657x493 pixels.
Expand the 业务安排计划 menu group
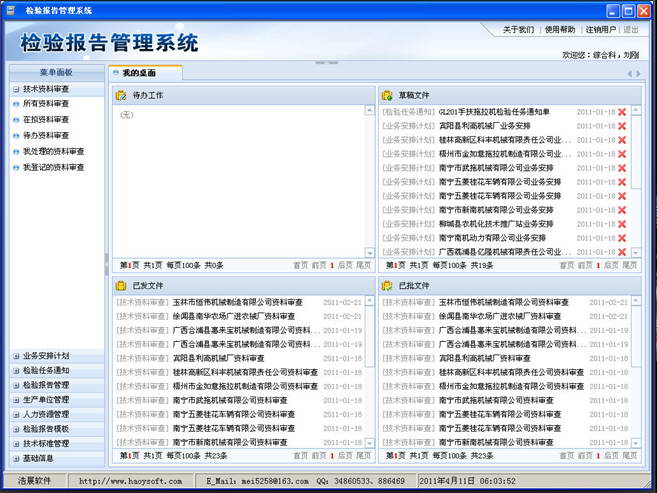point(16,356)
